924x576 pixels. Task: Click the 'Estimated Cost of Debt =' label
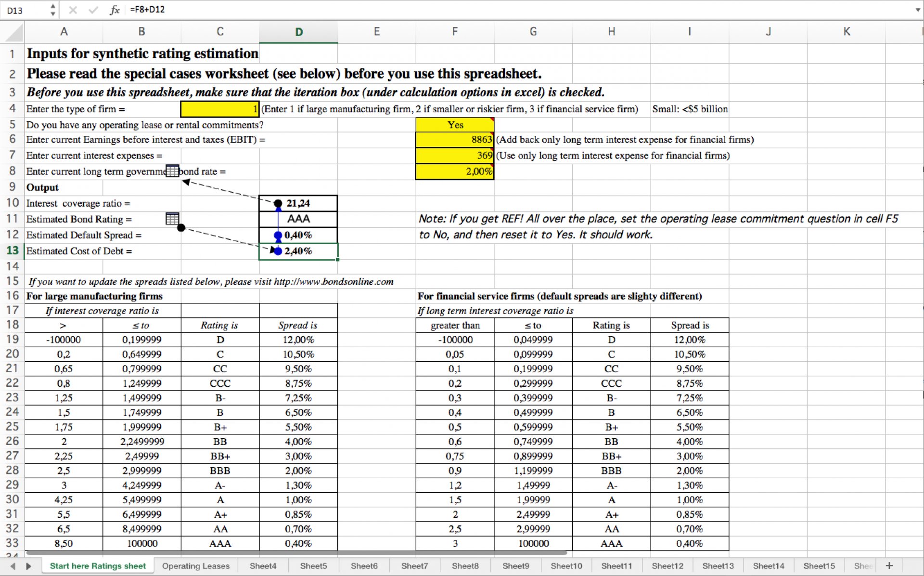pos(79,251)
